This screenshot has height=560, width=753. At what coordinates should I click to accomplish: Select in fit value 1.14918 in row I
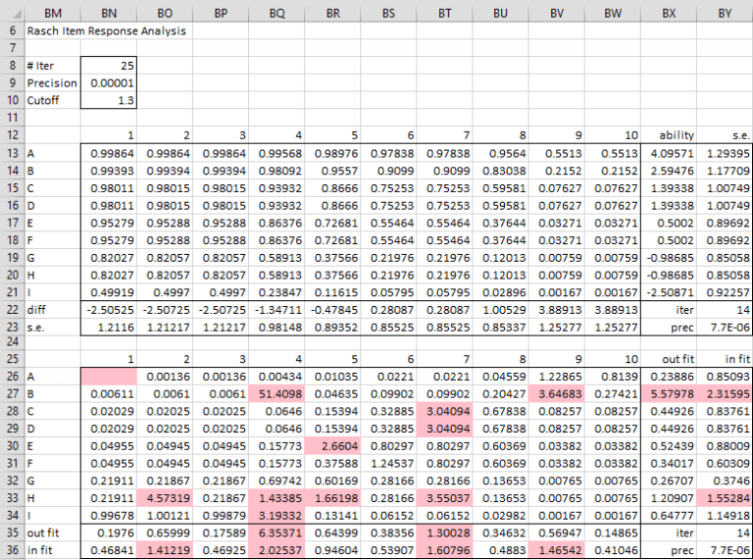coord(725,515)
